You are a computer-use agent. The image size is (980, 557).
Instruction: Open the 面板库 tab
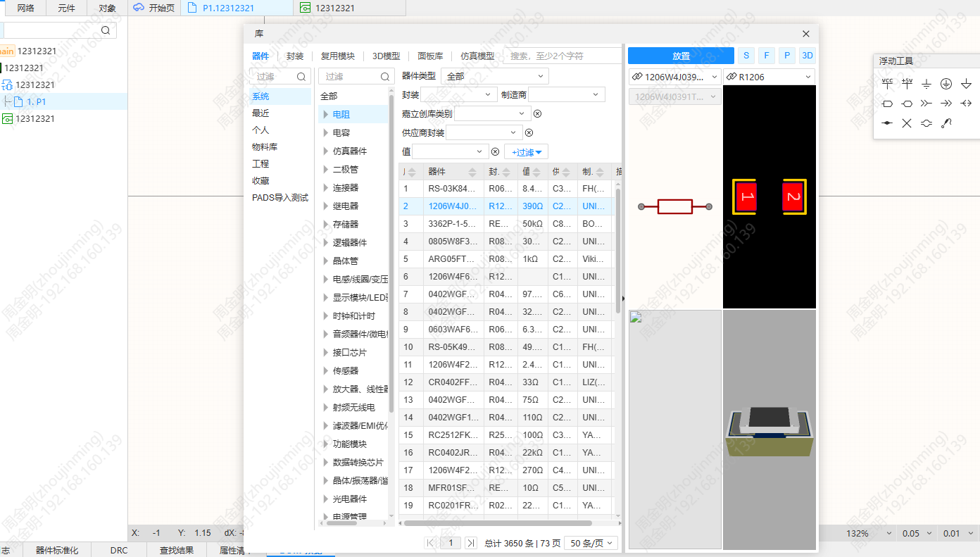click(x=430, y=56)
